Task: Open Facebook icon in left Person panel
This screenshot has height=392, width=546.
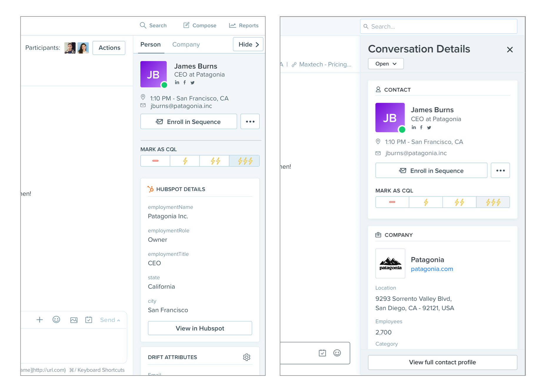Action: tap(184, 83)
